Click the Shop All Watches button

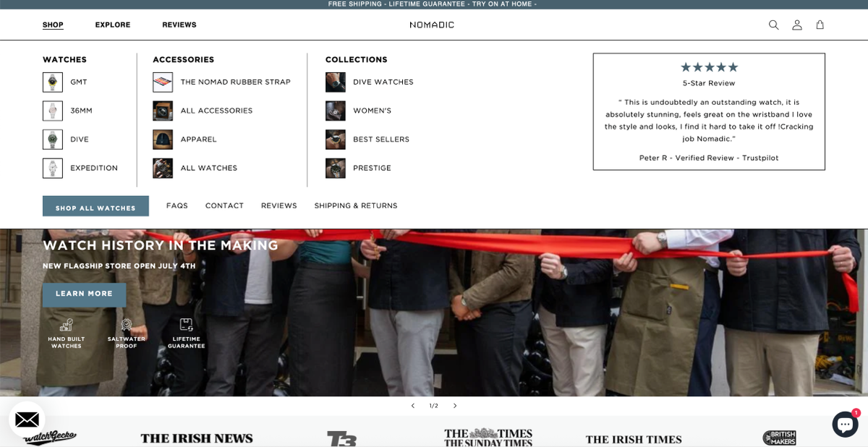[95, 206]
